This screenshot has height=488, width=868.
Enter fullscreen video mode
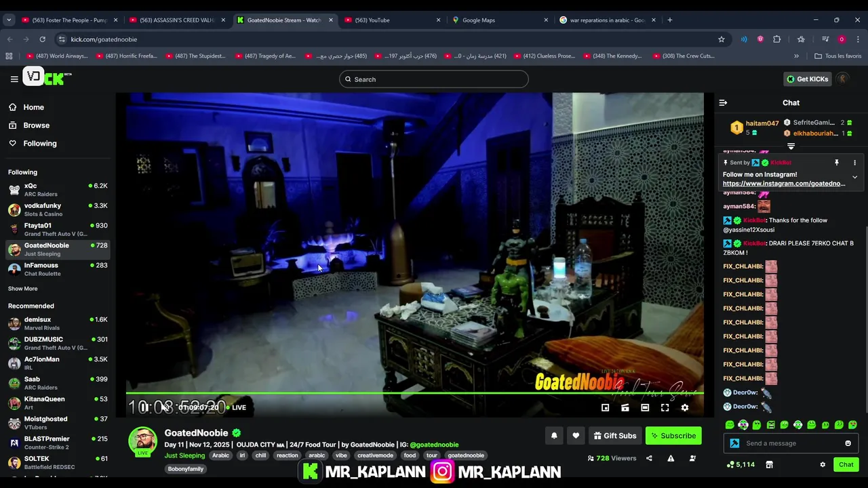coord(665,407)
